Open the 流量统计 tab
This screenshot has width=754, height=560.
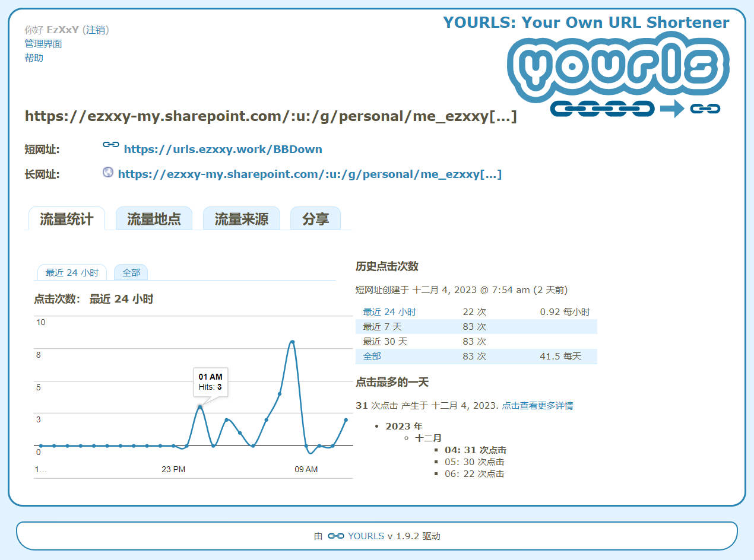(66, 219)
